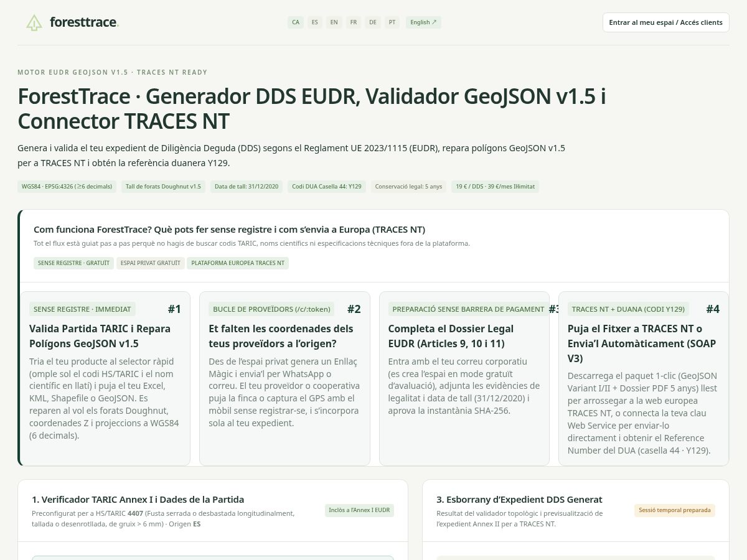Select Completa el Dossier Legal EUDR heading
The height and width of the screenshot is (560, 747).
(x=451, y=336)
